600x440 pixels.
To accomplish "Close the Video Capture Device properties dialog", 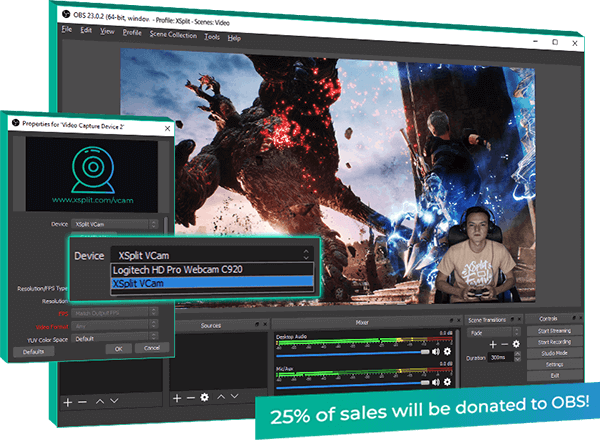I will pyautogui.click(x=167, y=129).
